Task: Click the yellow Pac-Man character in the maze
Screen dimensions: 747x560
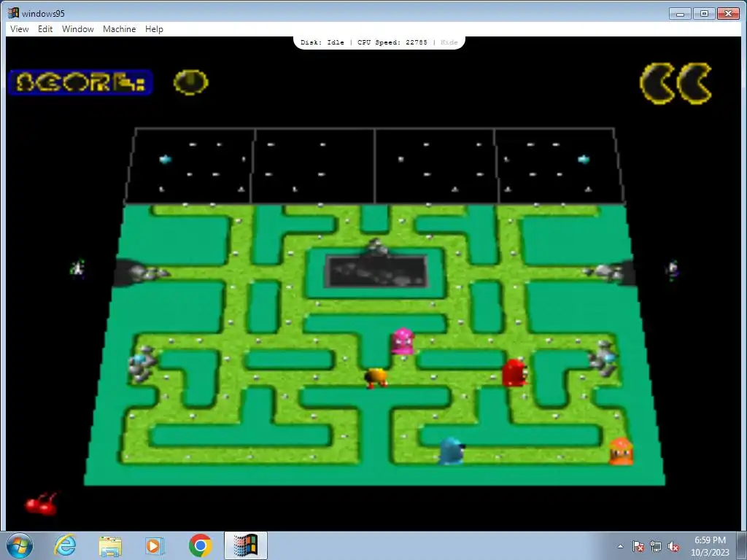Action: pyautogui.click(x=376, y=378)
